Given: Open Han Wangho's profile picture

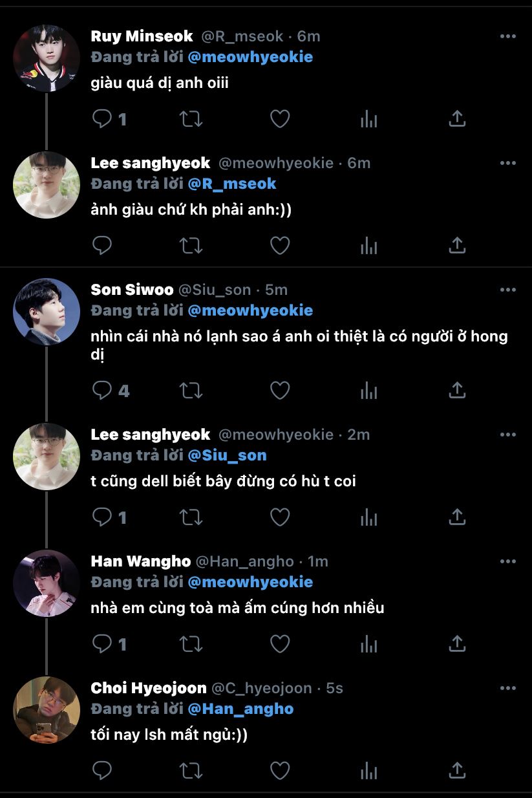Looking at the screenshot, I should pos(47,583).
